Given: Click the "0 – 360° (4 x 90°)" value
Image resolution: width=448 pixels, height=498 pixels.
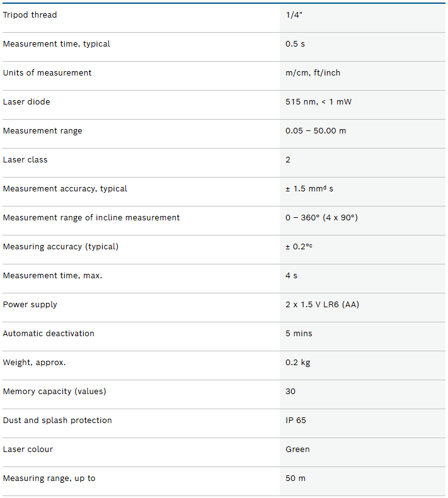Looking at the screenshot, I should 321,218.
